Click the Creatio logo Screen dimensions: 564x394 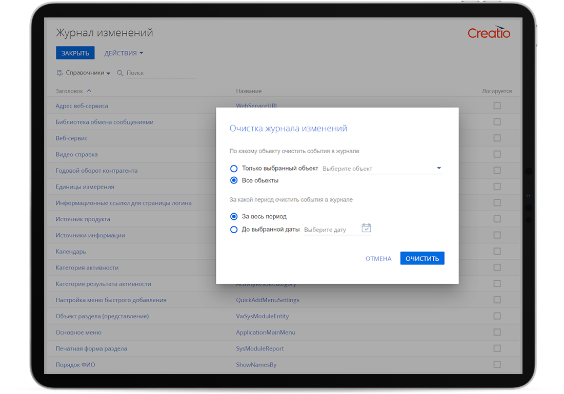(488, 32)
